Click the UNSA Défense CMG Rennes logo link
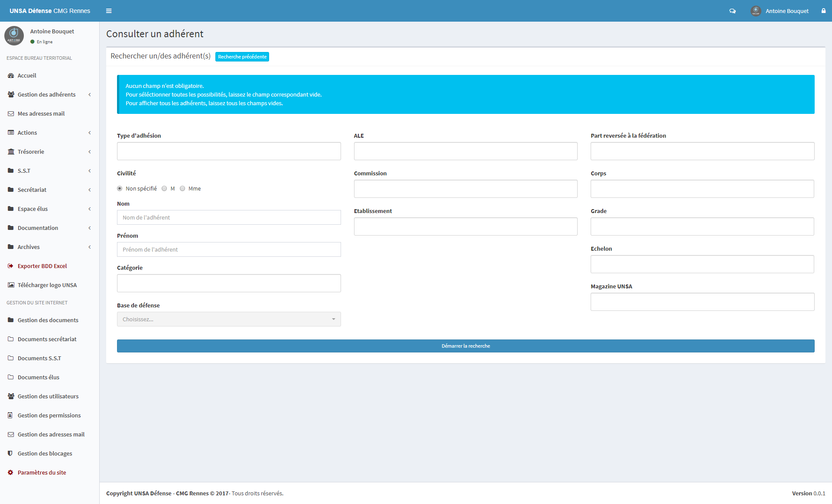832x504 pixels. tap(50, 11)
